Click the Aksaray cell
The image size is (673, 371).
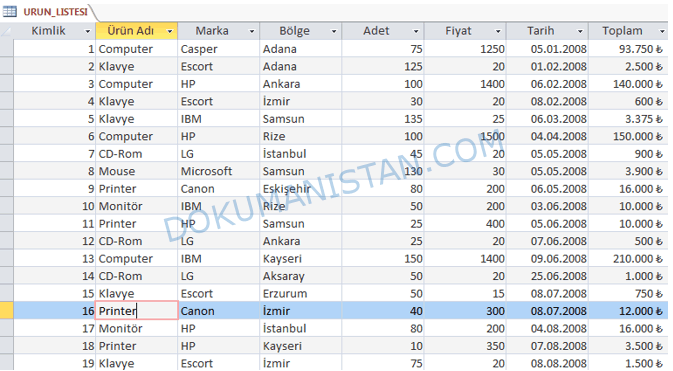click(300, 276)
